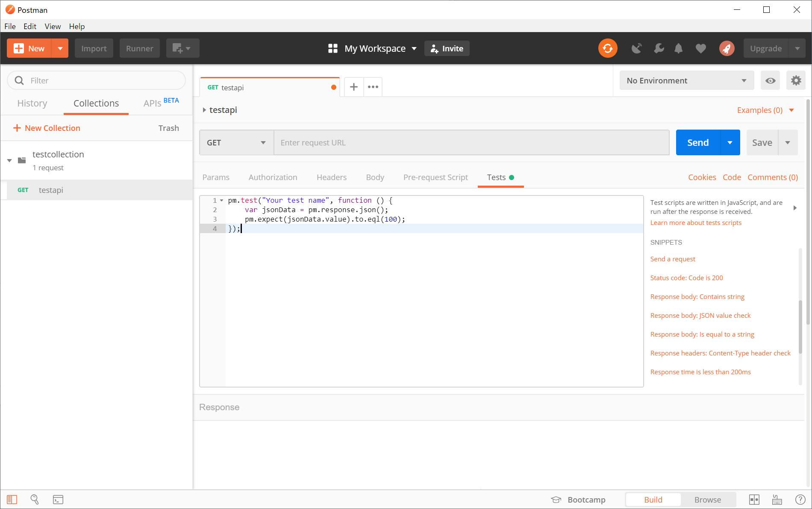
Task: Switch to Build mode at the bottom
Action: [x=653, y=499]
